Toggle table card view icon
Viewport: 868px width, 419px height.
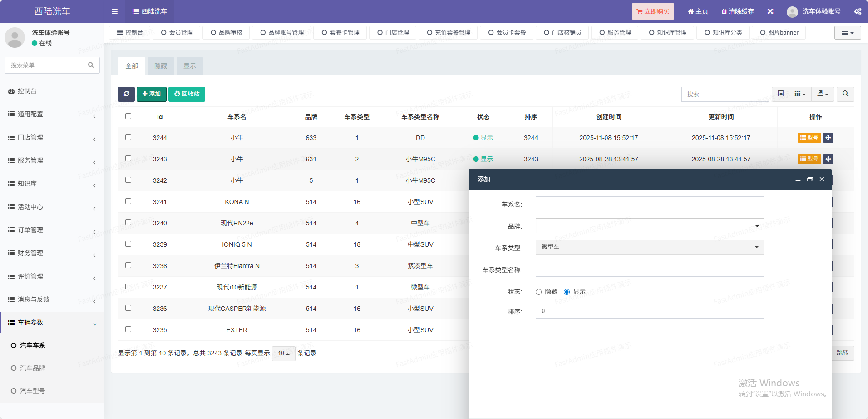[781, 94]
